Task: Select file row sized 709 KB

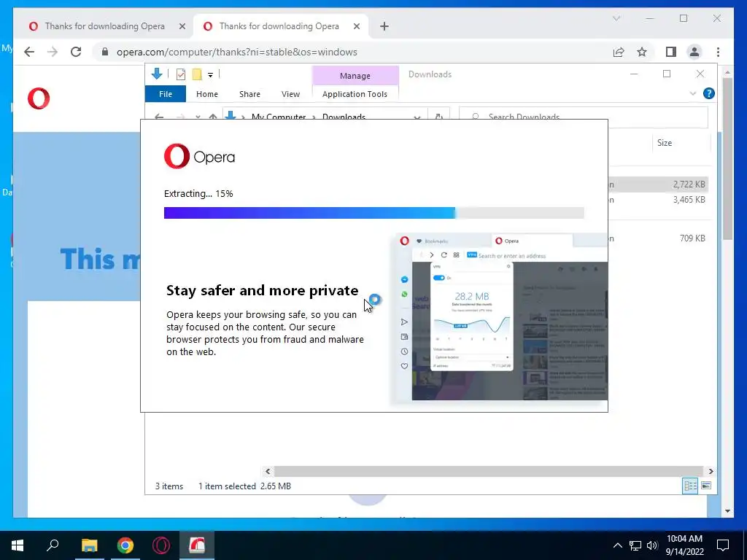Action: pyautogui.click(x=659, y=238)
